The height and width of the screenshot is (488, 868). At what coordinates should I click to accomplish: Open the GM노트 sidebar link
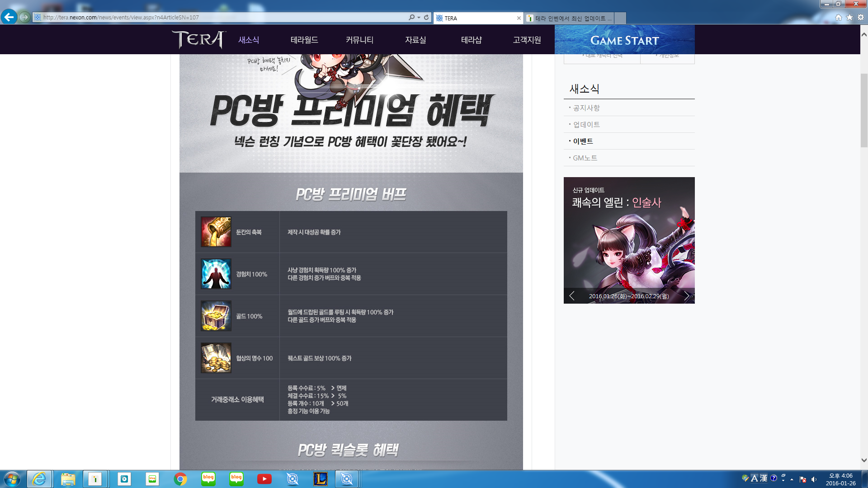coord(585,158)
